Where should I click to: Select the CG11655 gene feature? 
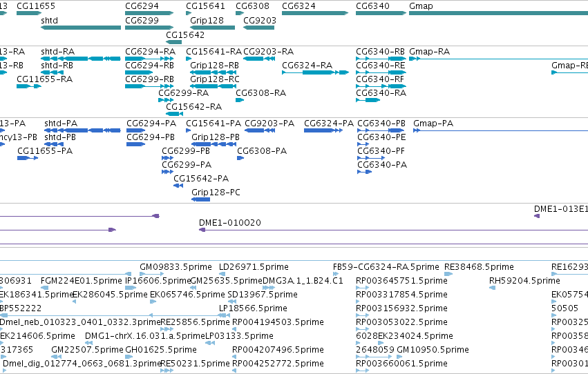tap(29, 13)
